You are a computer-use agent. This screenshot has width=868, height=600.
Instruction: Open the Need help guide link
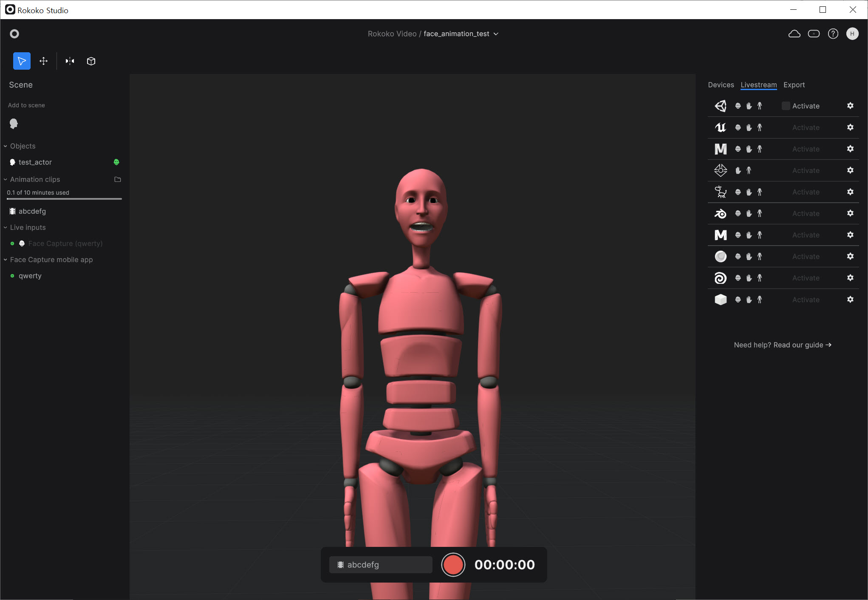pos(782,345)
